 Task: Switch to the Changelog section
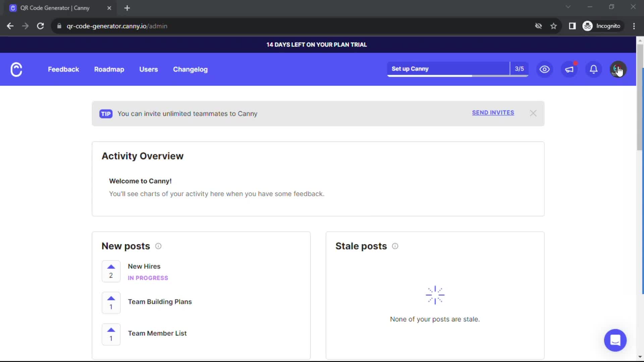pyautogui.click(x=190, y=69)
